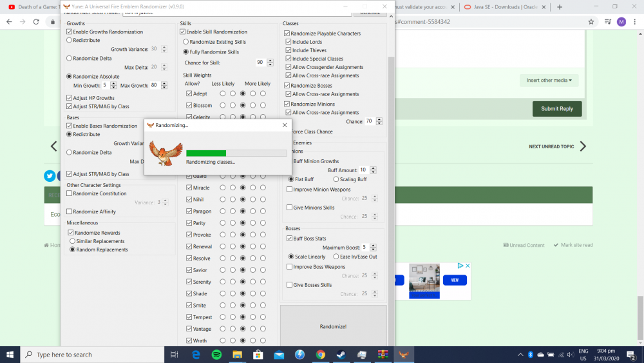Open Microsoft Edge from the taskbar

[x=196, y=355]
